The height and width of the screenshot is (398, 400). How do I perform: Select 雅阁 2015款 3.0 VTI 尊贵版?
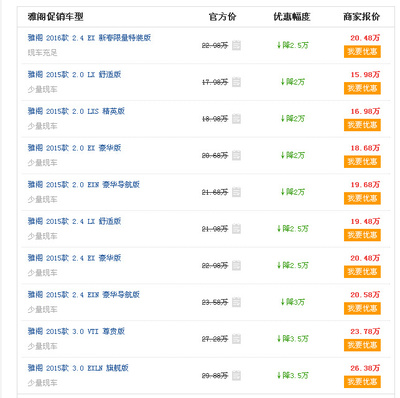[76, 331]
